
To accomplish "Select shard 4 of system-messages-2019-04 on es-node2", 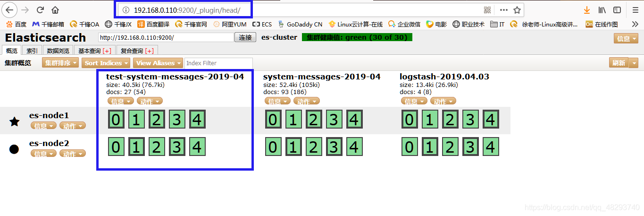I will (x=354, y=147).
